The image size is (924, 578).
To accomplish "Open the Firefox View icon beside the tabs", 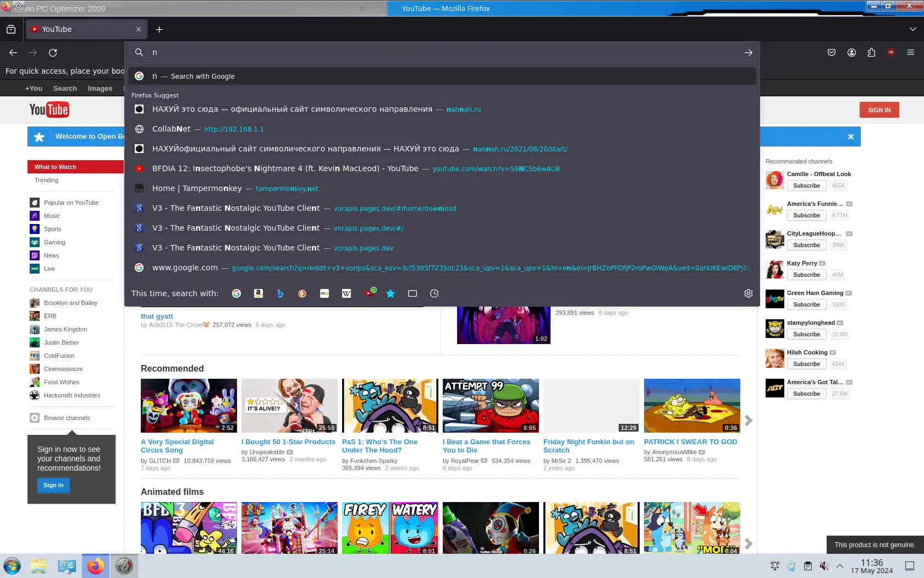I will (x=11, y=29).
